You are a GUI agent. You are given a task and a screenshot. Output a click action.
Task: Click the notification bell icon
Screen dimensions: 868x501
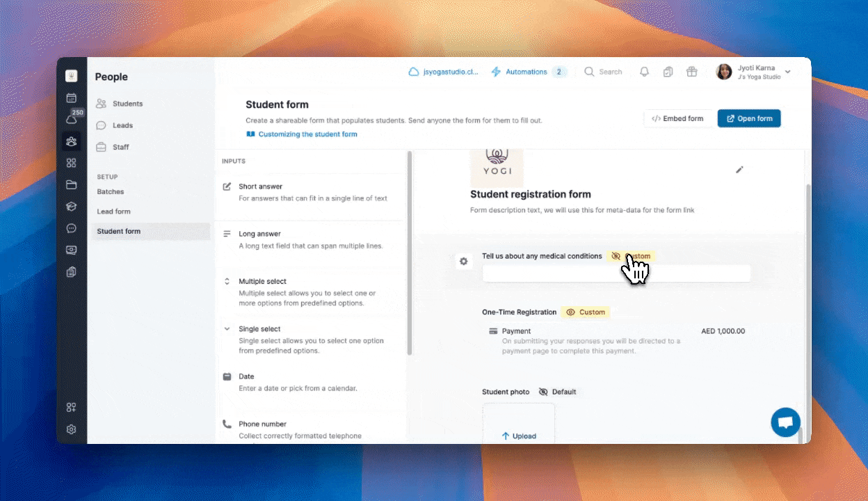pos(644,72)
